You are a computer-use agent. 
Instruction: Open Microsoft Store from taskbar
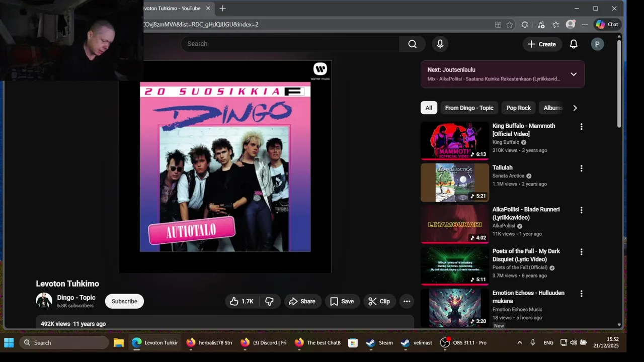click(353, 342)
